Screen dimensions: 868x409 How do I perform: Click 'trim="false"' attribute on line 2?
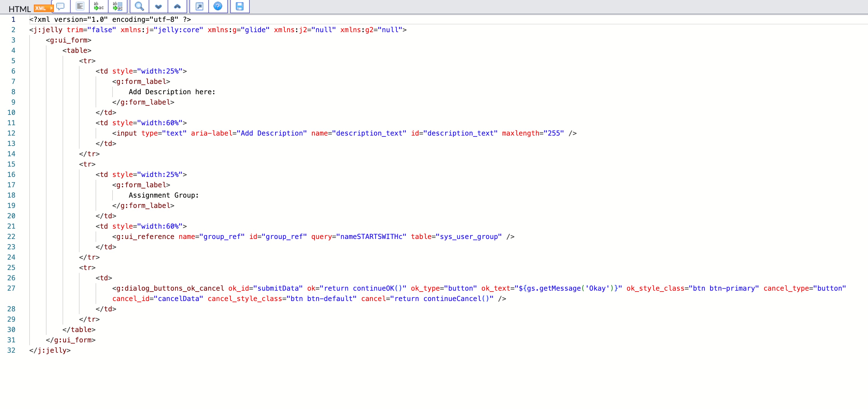click(x=91, y=30)
